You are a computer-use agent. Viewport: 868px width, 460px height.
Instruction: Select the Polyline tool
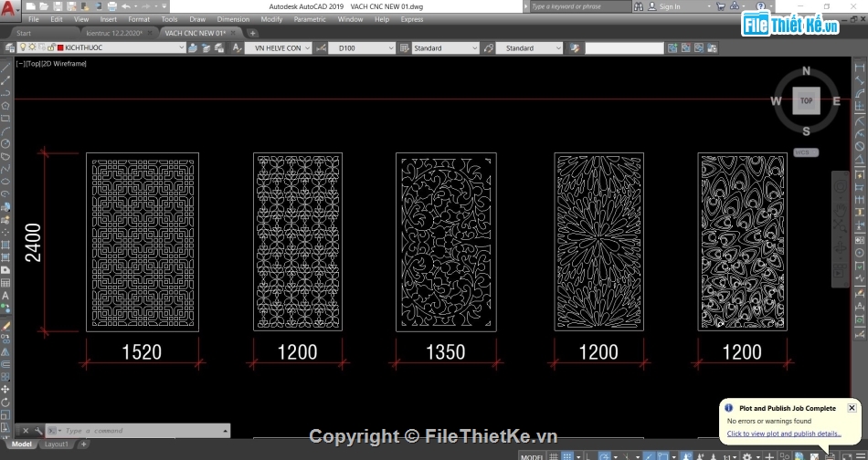[x=5, y=93]
